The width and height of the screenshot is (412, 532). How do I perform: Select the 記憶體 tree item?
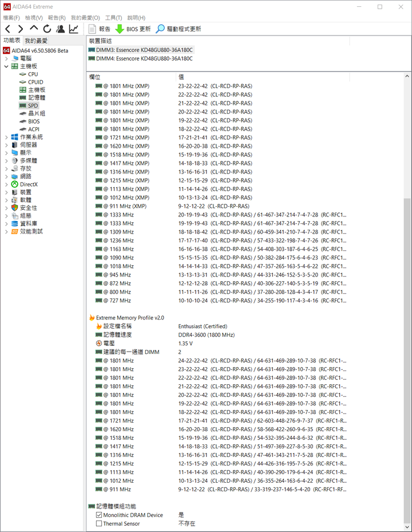click(x=37, y=98)
